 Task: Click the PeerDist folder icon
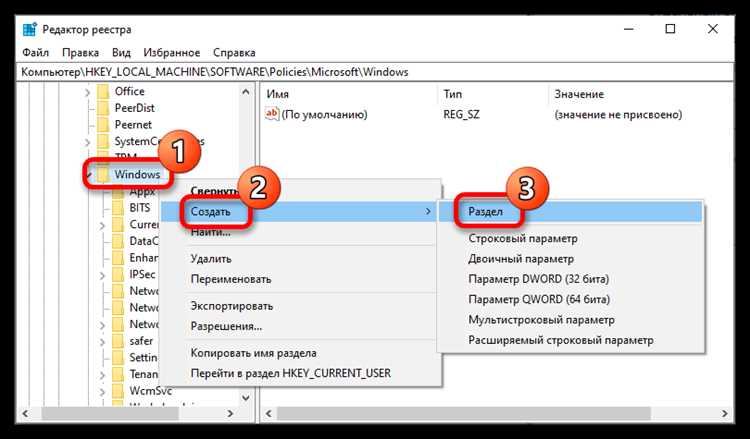(103, 108)
